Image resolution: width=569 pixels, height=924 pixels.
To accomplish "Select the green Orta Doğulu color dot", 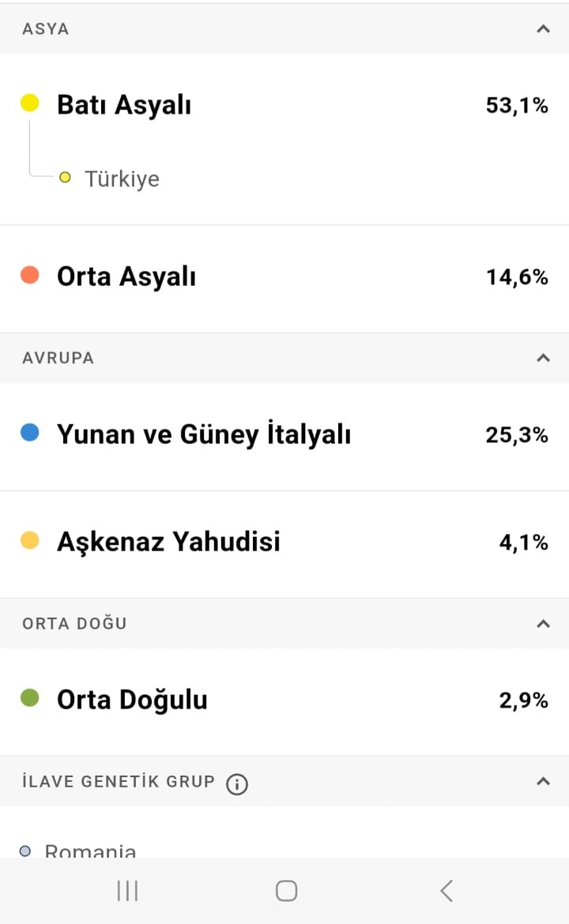I will click(x=29, y=697).
